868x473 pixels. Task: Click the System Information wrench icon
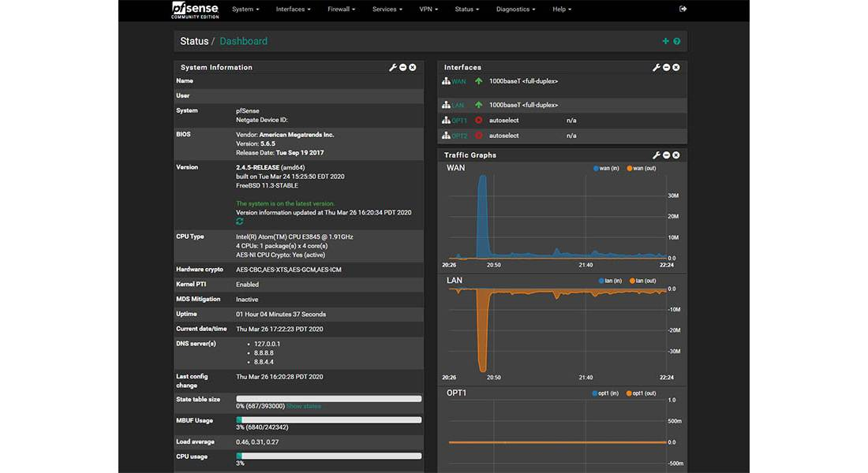tap(393, 68)
